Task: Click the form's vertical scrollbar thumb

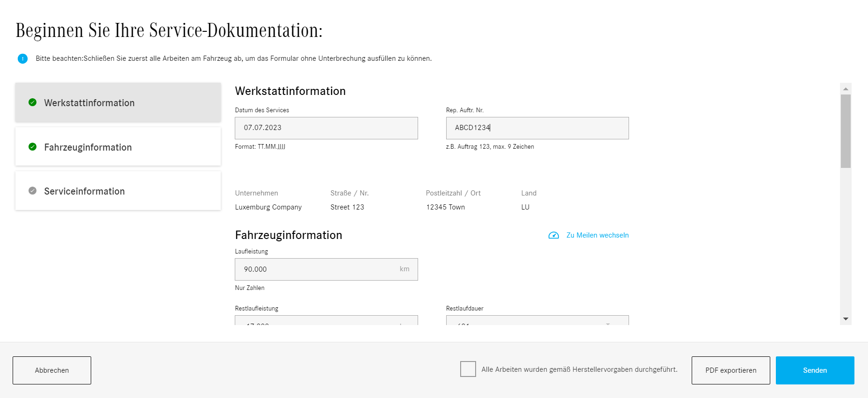Action: tap(846, 131)
